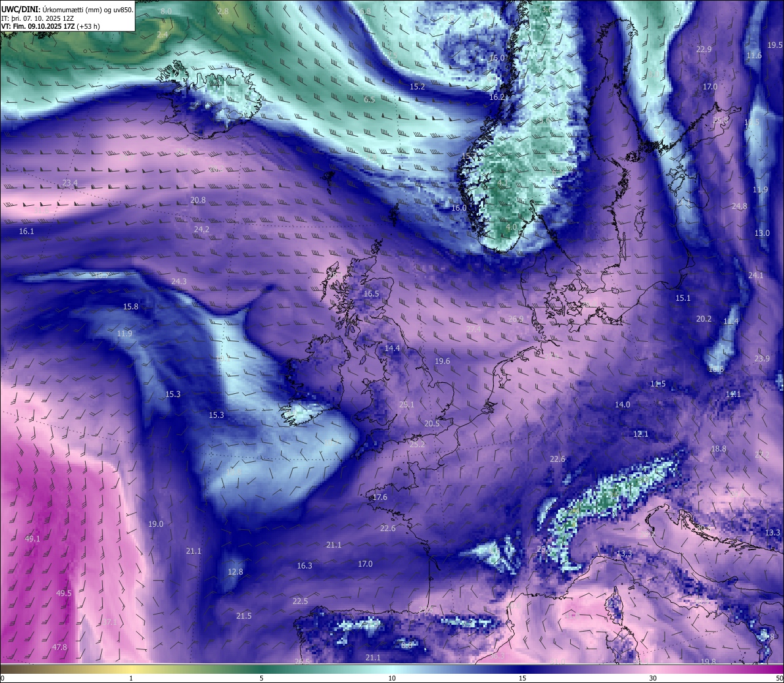The height and width of the screenshot is (683, 784).
Task: Click the "50" tick on the colour scale
Action: click(x=779, y=678)
